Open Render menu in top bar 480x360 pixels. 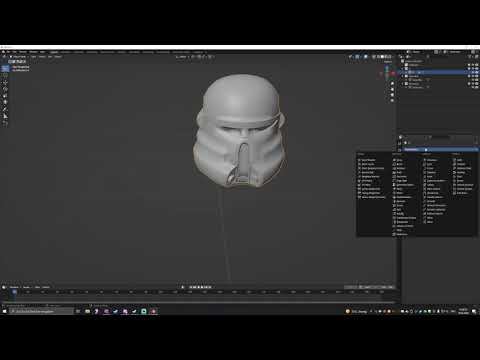point(23,52)
